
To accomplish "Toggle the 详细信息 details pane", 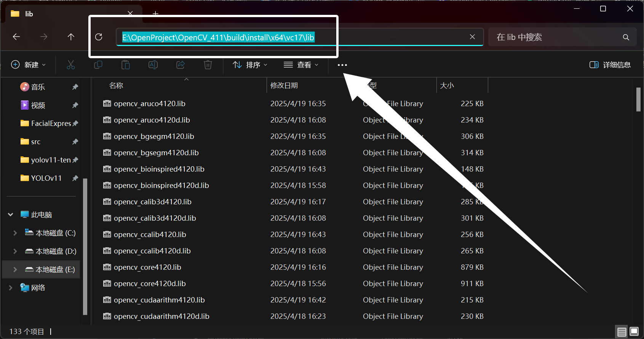I will 610,65.
